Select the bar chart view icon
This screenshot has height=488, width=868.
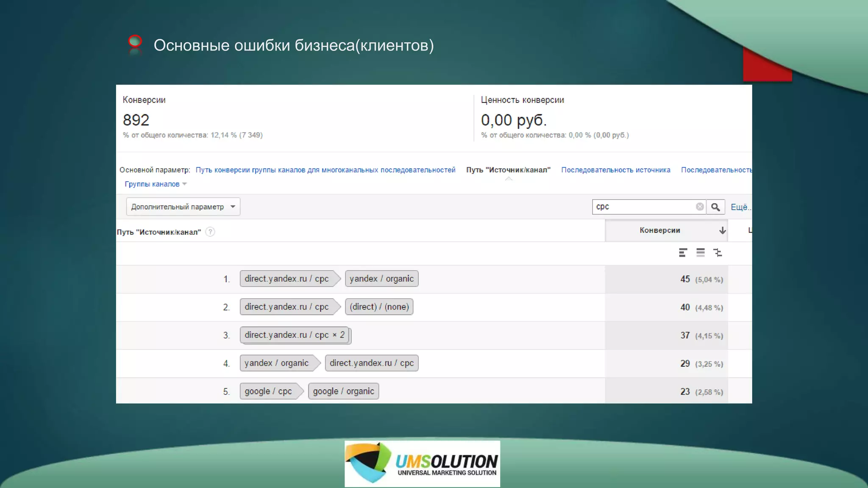coord(682,253)
